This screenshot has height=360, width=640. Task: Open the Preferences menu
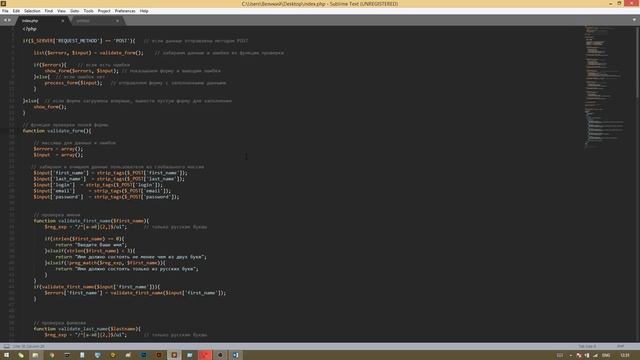point(125,11)
